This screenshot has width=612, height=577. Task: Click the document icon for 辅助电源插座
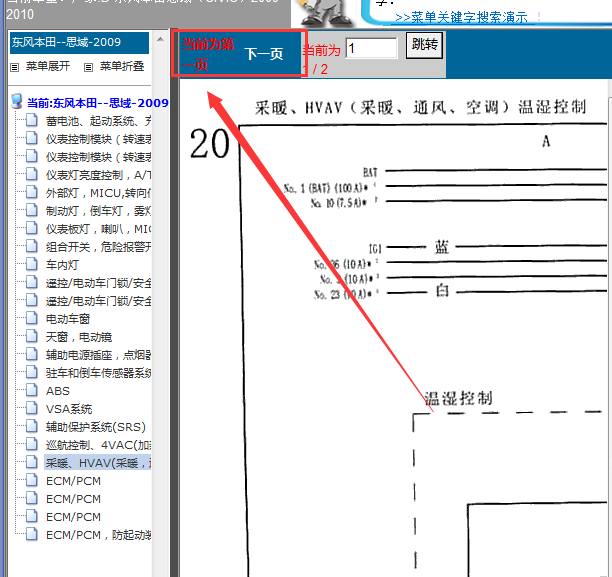32,354
